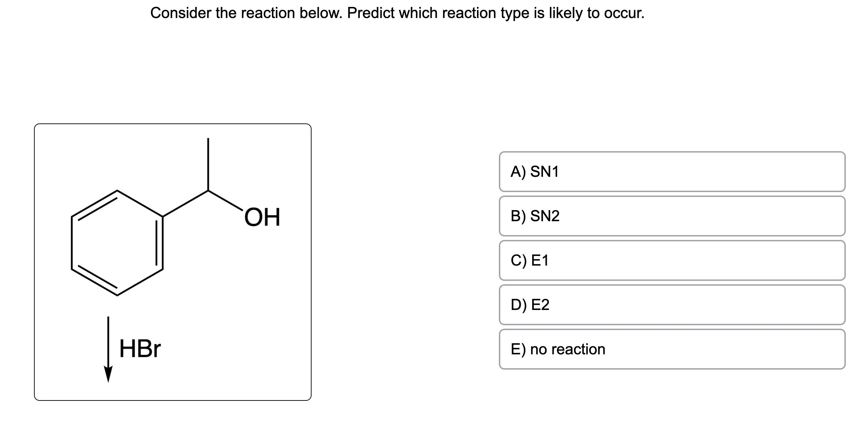This screenshot has width=868, height=423.
Task: Click the SN2 text label
Action: [x=545, y=216]
